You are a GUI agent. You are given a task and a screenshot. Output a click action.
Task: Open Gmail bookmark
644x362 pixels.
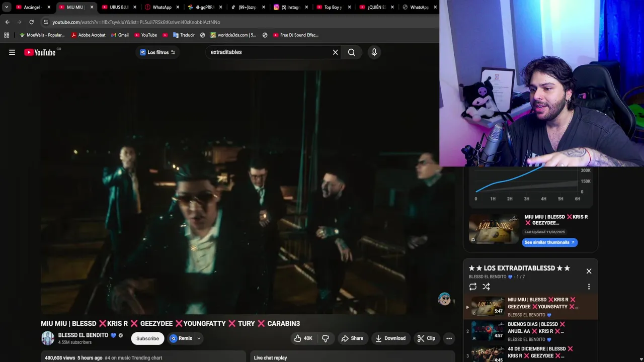coord(120,35)
